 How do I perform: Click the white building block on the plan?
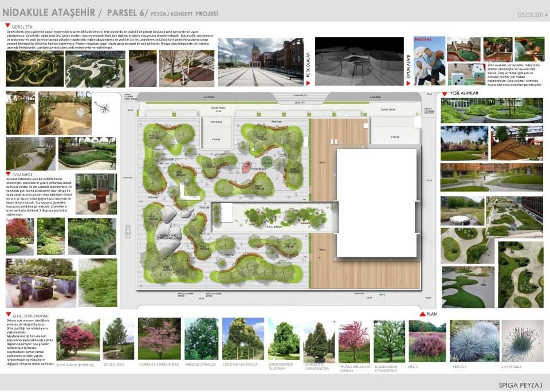click(x=375, y=202)
